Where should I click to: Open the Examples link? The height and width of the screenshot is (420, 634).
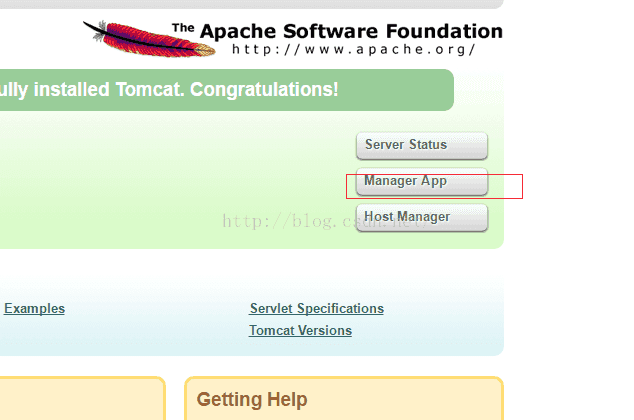click(34, 308)
